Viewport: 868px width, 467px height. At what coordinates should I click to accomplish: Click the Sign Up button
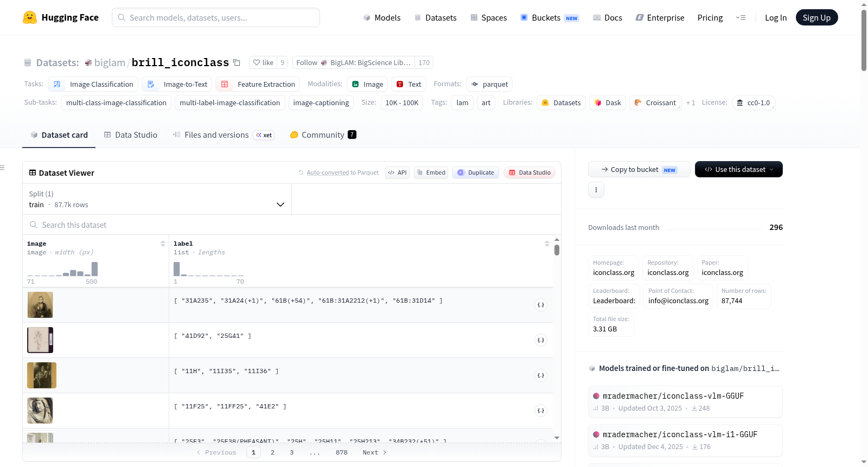816,17
